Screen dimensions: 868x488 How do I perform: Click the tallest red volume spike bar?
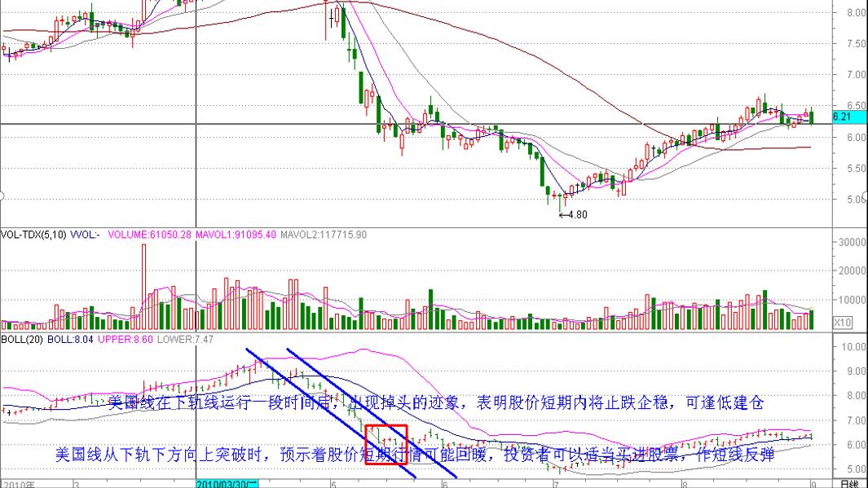tap(144, 287)
